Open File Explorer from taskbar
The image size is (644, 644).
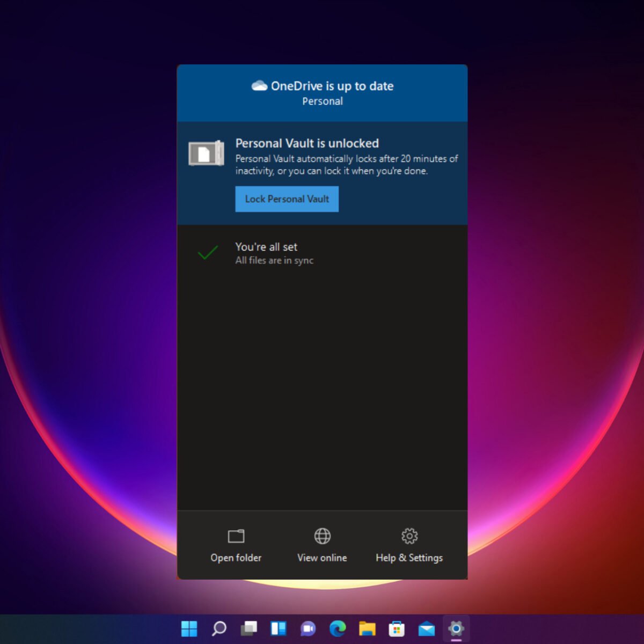pyautogui.click(x=367, y=628)
